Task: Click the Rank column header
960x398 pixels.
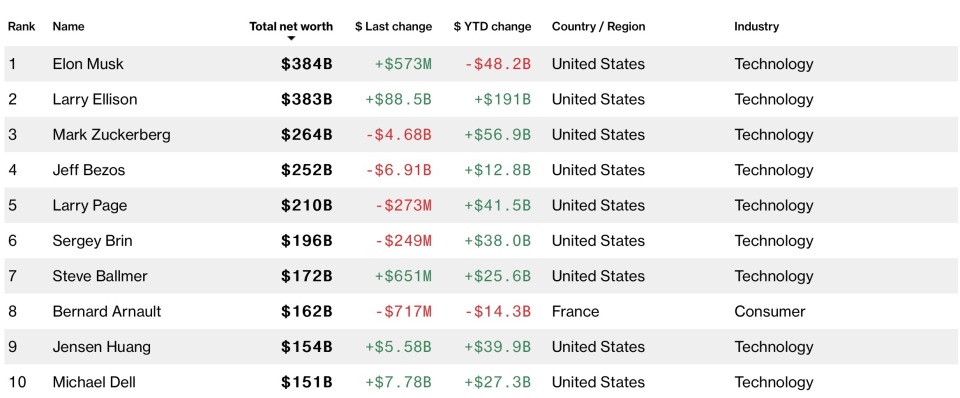Action: (x=21, y=26)
